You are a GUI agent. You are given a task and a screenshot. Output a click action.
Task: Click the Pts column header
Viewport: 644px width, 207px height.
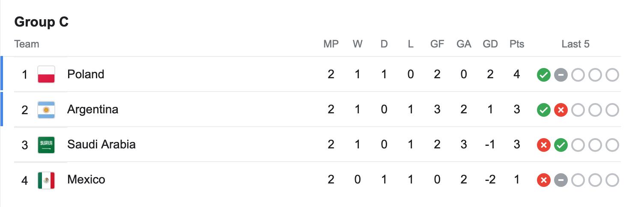pyautogui.click(x=517, y=44)
